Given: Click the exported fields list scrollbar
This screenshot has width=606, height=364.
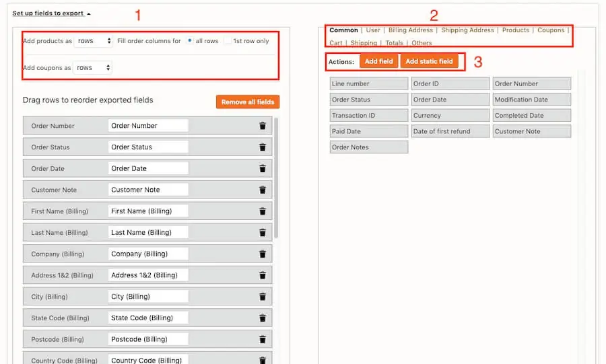Looking at the screenshot, I should (x=276, y=178).
